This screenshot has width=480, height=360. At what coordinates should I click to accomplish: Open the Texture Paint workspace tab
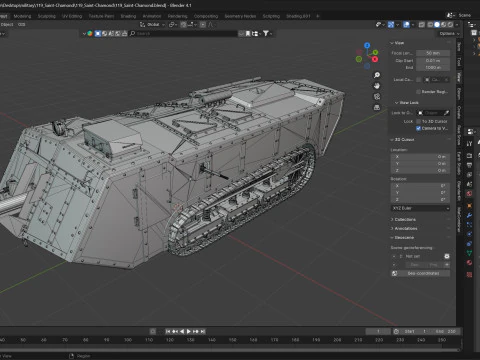pyautogui.click(x=101, y=16)
